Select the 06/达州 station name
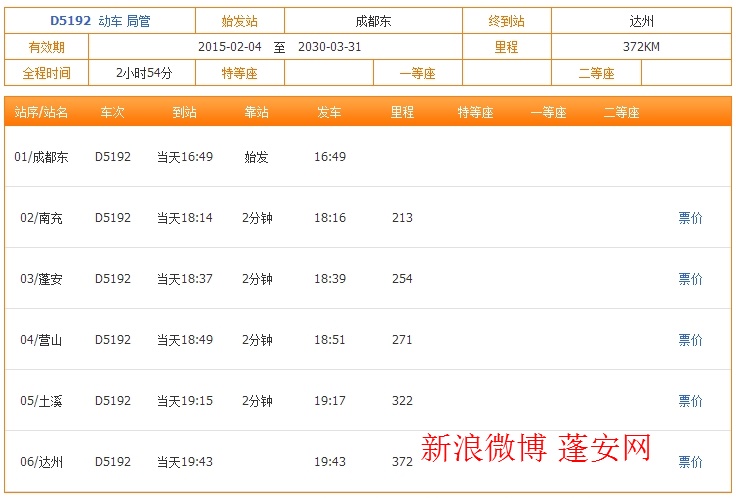Image resolution: width=736 pixels, height=498 pixels. click(42, 462)
